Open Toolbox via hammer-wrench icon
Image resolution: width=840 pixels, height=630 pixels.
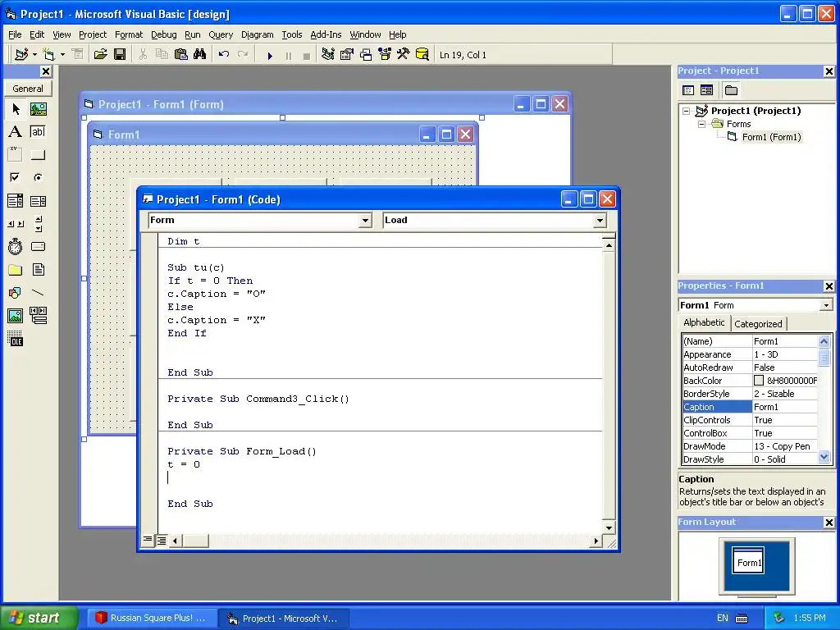(403, 55)
